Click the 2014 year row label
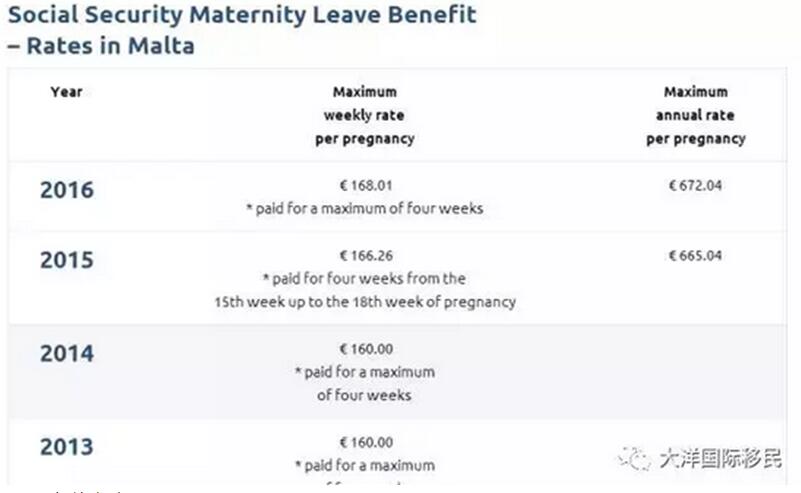Image resolution: width=801 pixels, height=493 pixels. 67,354
